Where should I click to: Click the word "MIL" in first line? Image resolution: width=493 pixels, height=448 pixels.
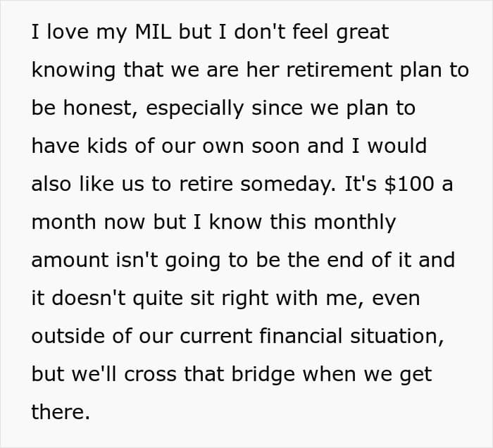click(x=153, y=32)
